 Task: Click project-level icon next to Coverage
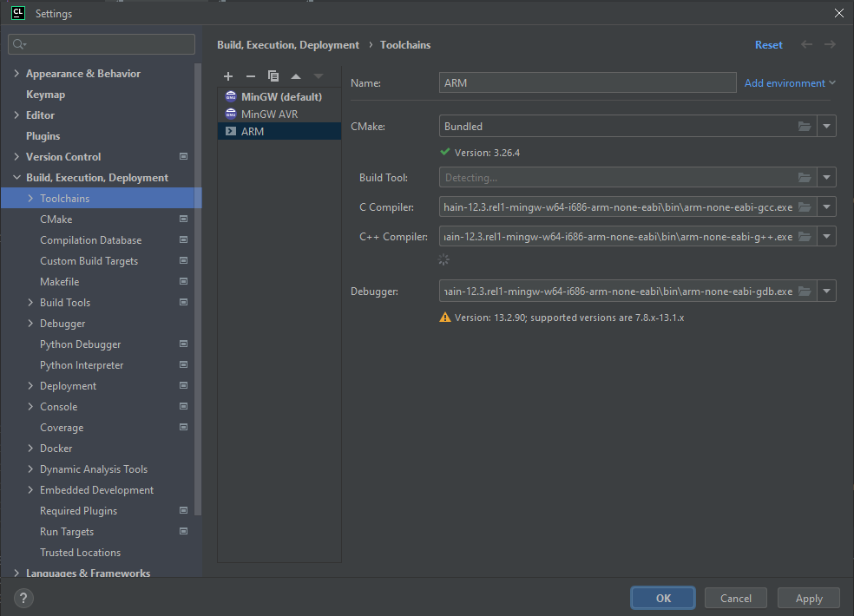183,427
